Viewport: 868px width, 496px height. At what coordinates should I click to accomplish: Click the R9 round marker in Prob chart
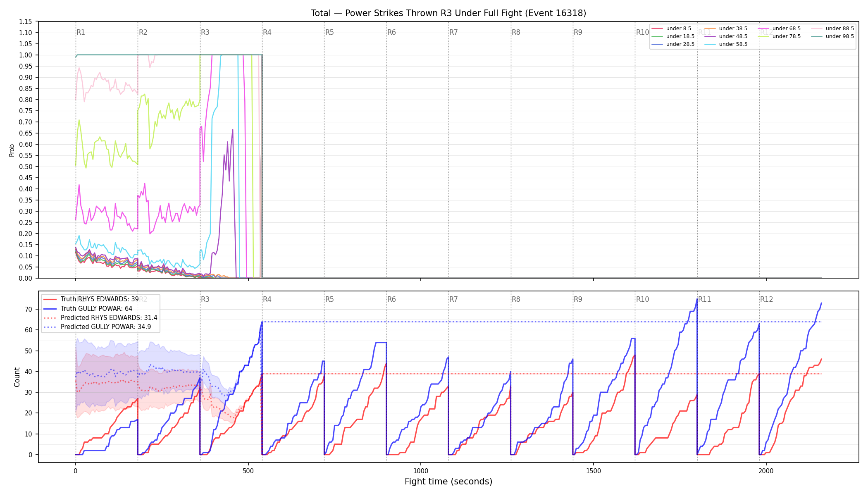point(578,32)
